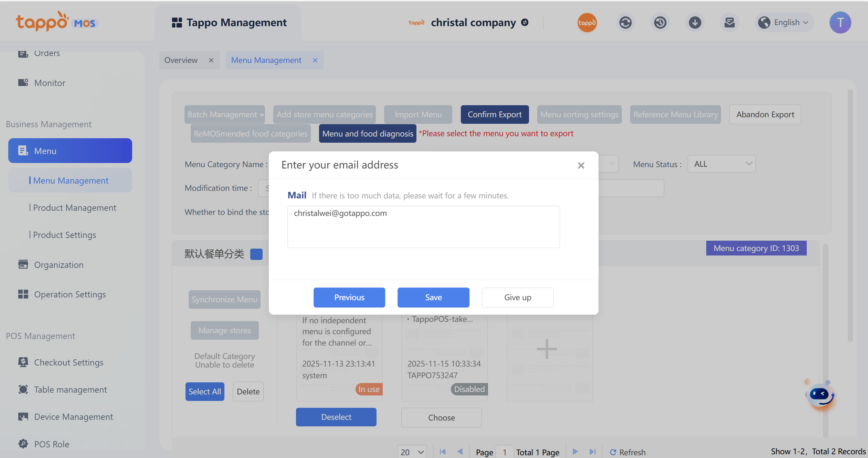Click the sync refresh icon in header
Screen dimensions: 868x458
[625, 23]
